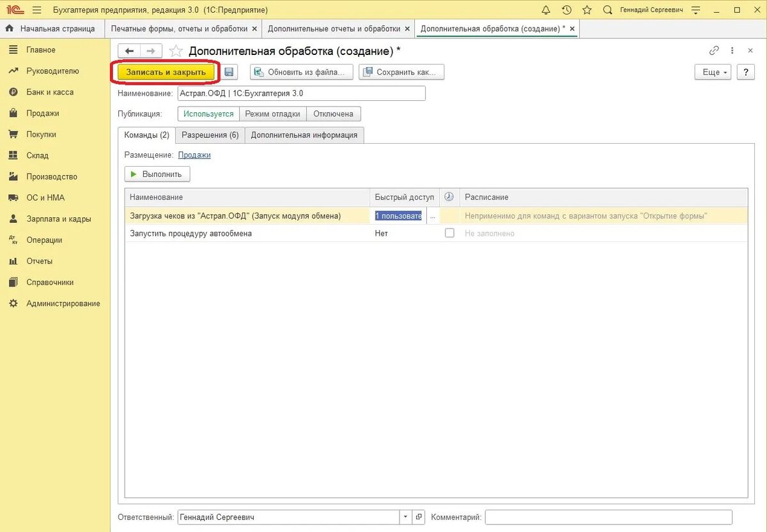The height and width of the screenshot is (532, 767).
Task: Open the three-dot form options menu
Action: 732,51
